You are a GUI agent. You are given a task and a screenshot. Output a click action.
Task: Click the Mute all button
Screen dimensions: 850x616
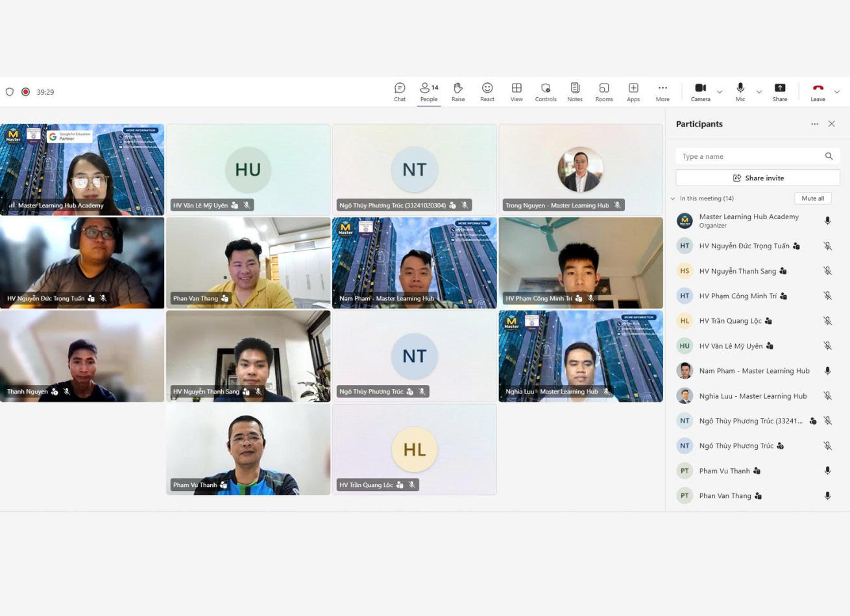813,198
